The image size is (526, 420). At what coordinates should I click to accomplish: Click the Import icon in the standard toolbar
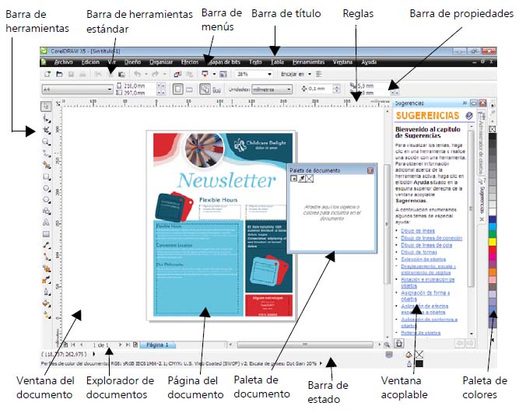[177, 74]
